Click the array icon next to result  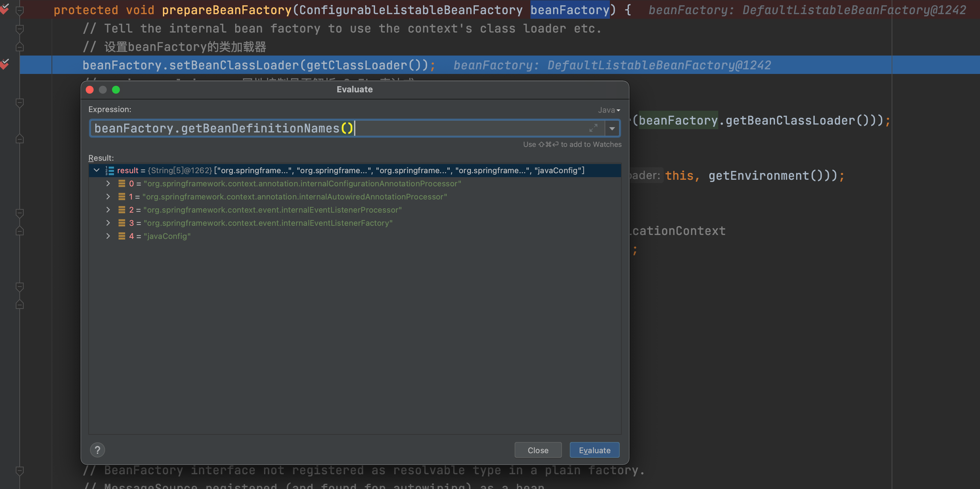(x=110, y=171)
